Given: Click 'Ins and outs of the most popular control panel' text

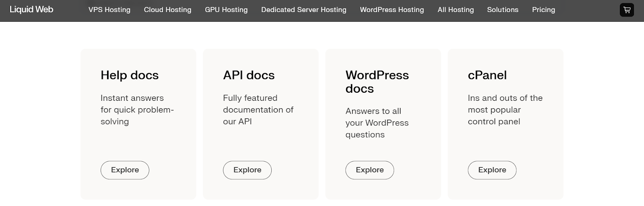Looking at the screenshot, I should [x=505, y=110].
